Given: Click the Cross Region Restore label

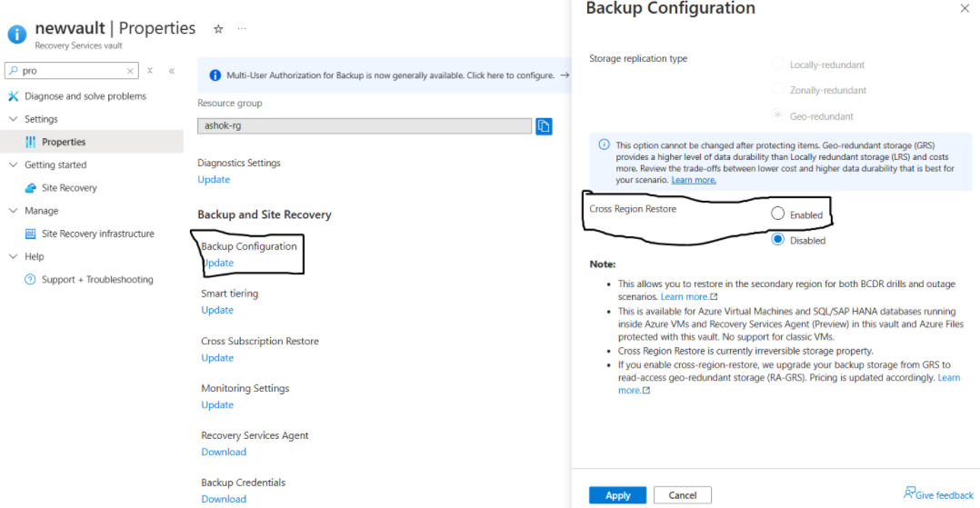Looking at the screenshot, I should point(633,209).
